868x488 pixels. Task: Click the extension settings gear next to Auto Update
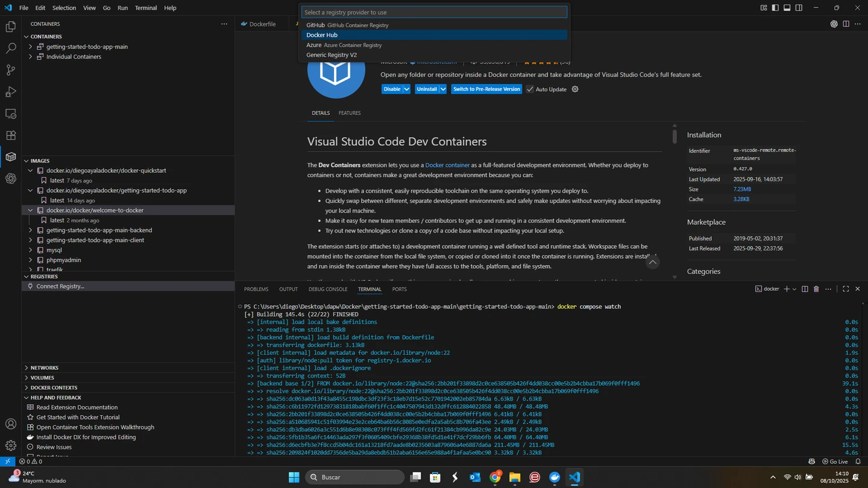point(575,89)
